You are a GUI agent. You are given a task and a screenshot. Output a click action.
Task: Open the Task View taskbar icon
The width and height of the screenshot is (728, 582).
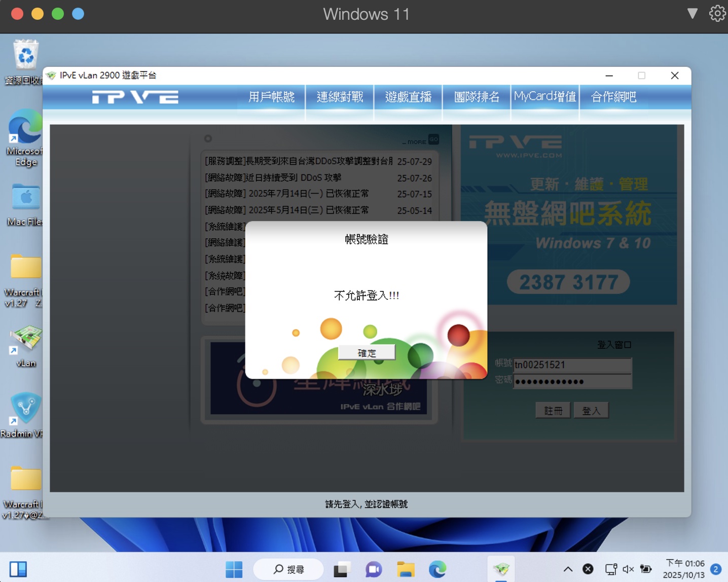342,569
